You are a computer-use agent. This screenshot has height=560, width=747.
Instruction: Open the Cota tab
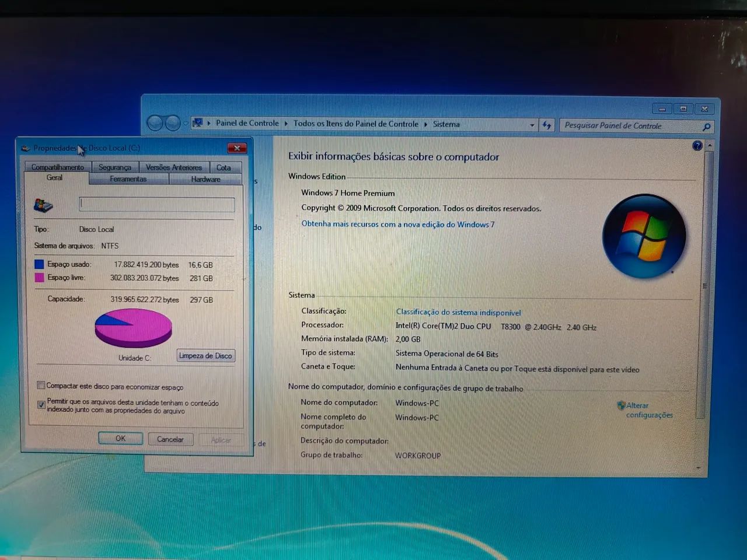(x=224, y=167)
